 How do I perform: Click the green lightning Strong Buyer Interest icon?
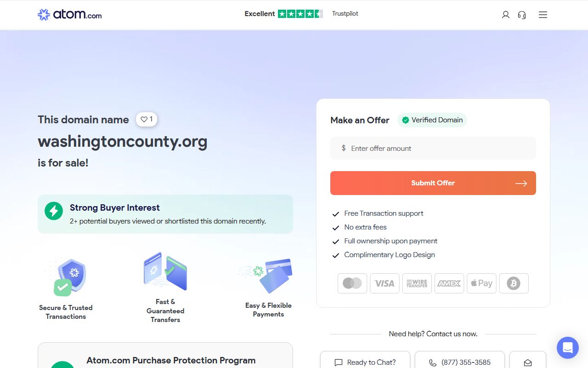[54, 211]
